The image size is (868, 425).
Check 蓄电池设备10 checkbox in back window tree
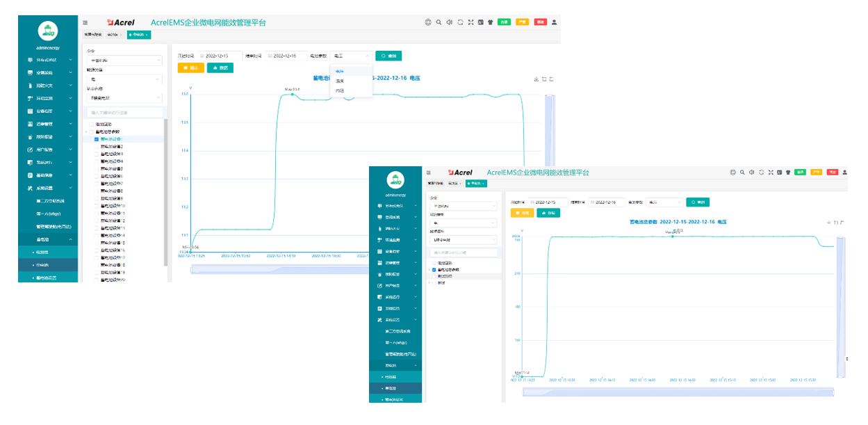[x=96, y=206]
